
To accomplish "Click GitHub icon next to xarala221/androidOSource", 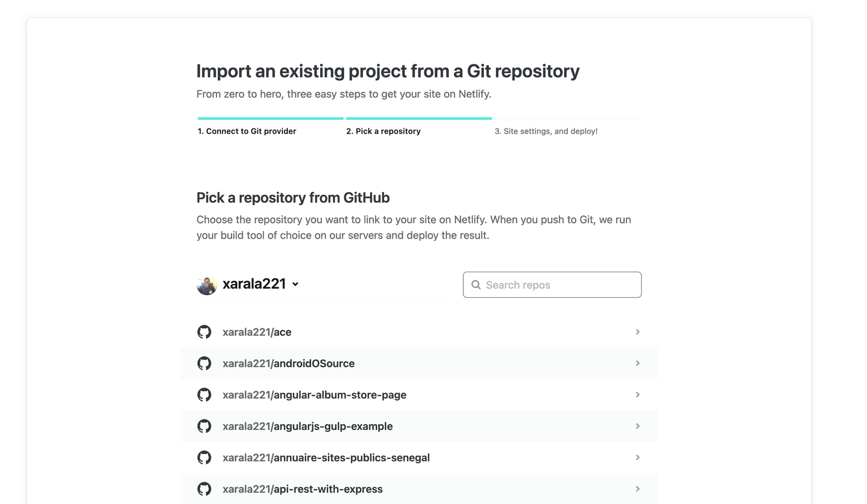I will pyautogui.click(x=204, y=363).
